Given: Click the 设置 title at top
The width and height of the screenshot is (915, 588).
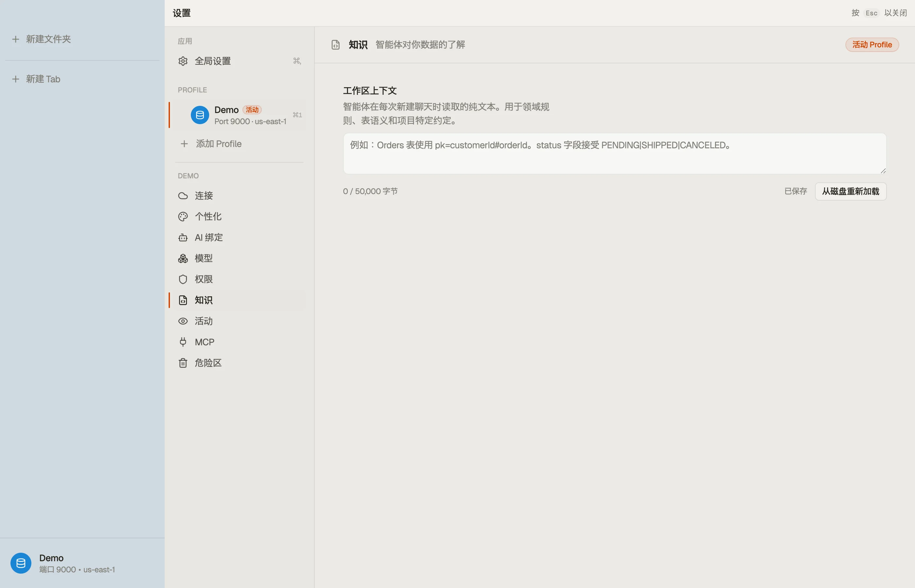Looking at the screenshot, I should click(x=181, y=13).
